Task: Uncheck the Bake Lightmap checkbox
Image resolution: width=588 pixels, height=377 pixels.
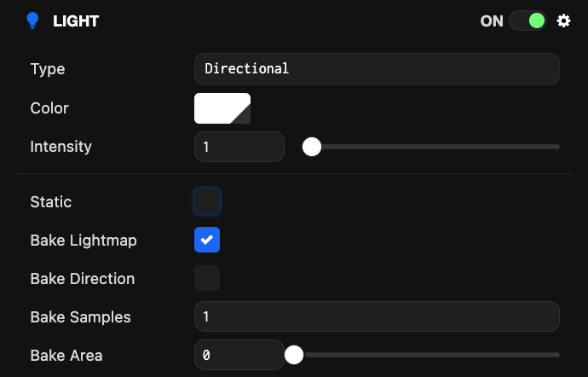Action: 207,240
